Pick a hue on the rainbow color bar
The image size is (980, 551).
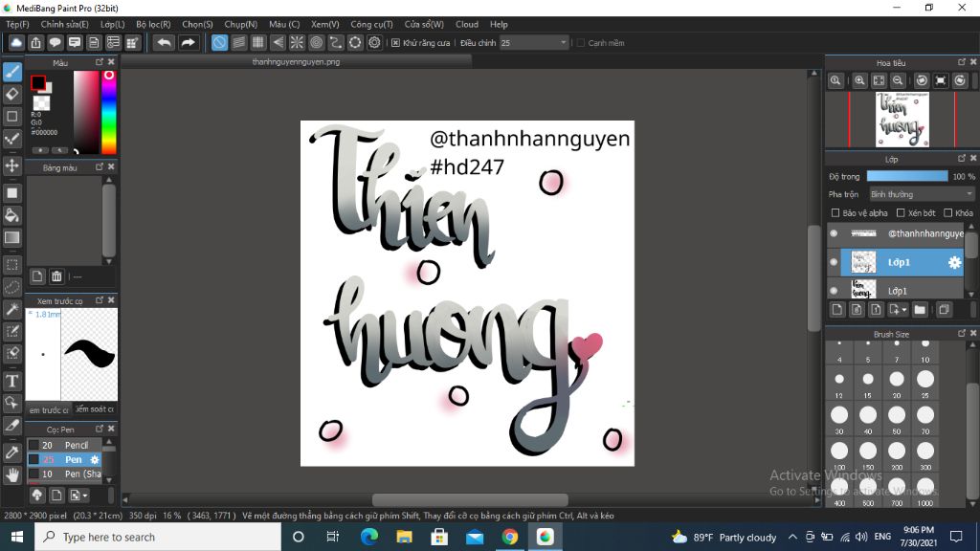coord(109,113)
